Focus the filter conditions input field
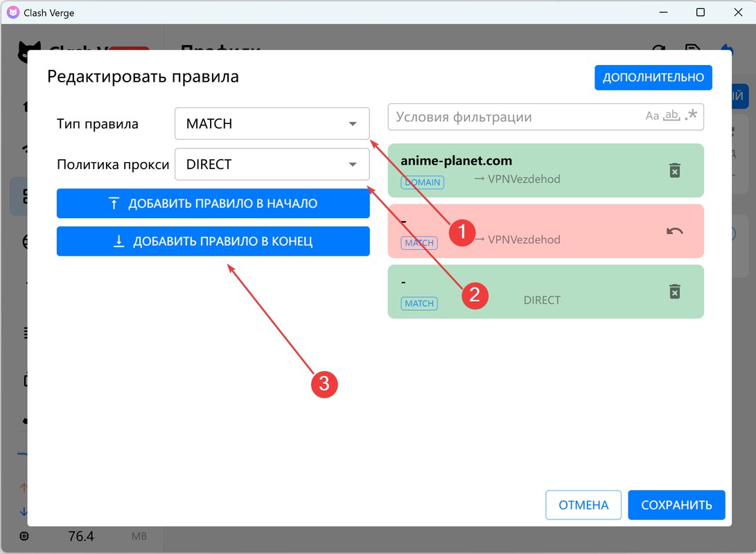 [516, 117]
